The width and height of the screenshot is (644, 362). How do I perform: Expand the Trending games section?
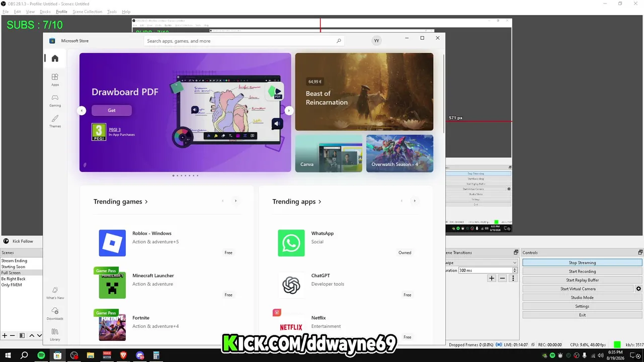tap(121, 202)
